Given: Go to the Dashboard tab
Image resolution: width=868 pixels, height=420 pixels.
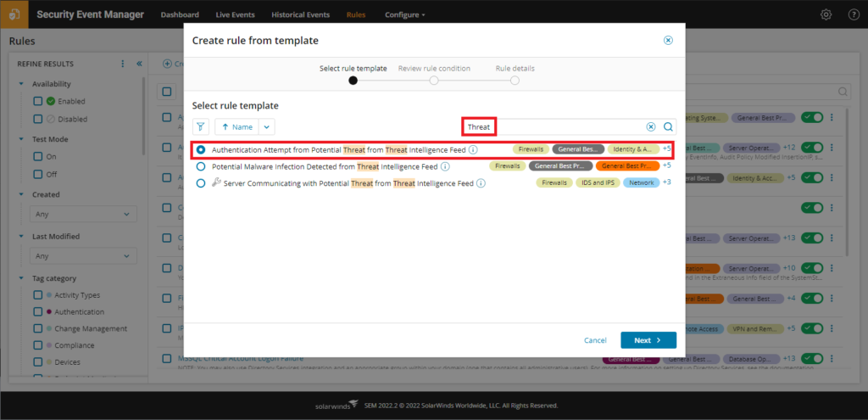Looking at the screenshot, I should (x=180, y=15).
